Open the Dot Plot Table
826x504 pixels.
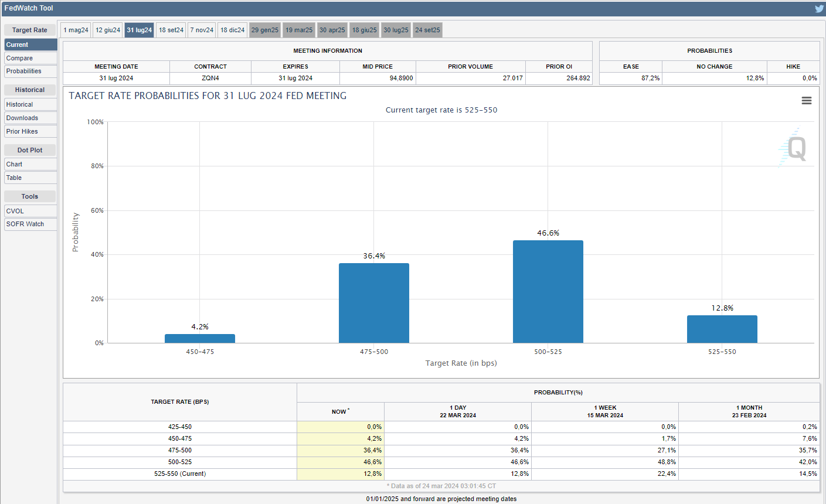(30, 178)
